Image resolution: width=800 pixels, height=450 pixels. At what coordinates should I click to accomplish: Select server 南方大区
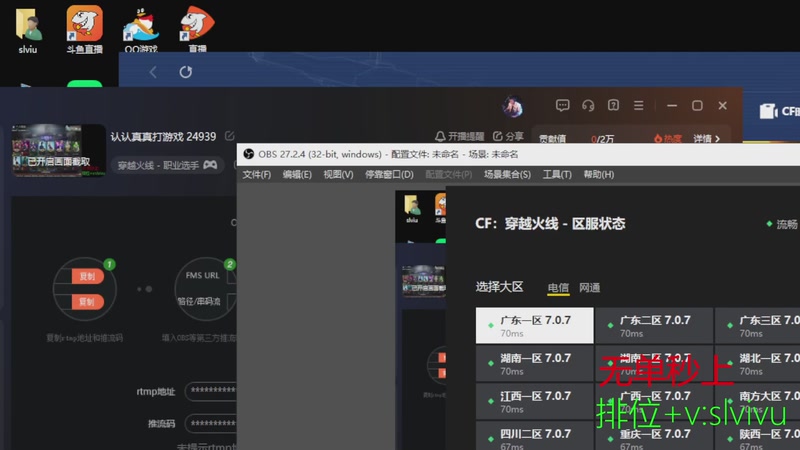(757, 401)
